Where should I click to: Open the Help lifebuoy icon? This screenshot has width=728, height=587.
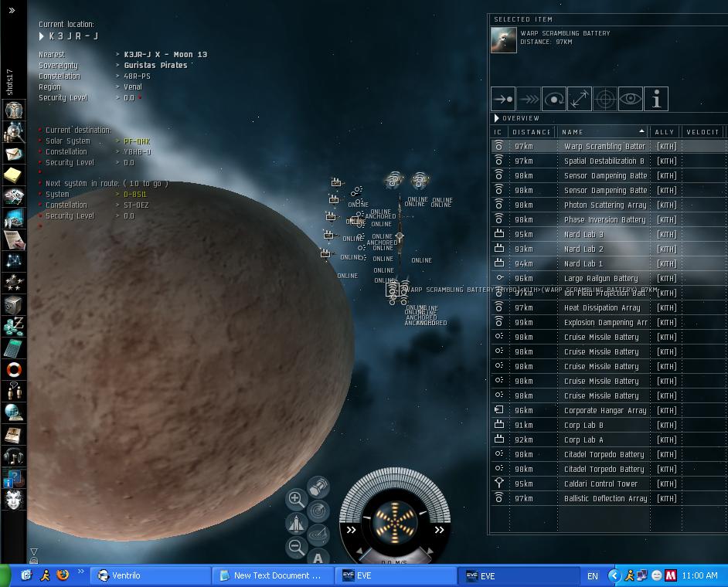click(13, 369)
